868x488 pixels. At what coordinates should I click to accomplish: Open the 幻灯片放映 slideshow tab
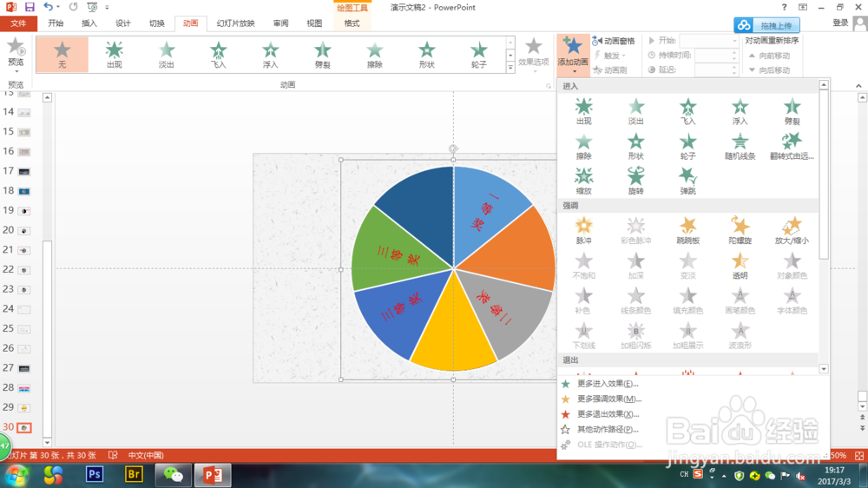pos(236,23)
